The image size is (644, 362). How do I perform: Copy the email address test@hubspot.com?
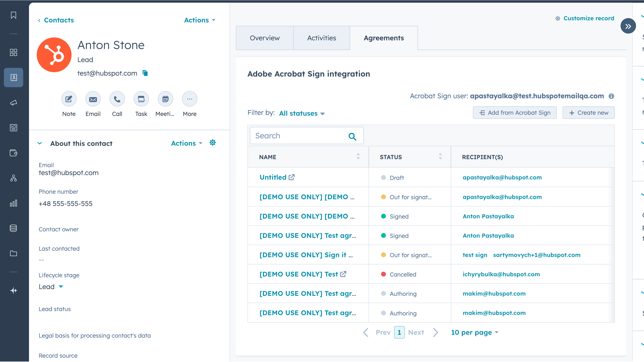tap(145, 73)
